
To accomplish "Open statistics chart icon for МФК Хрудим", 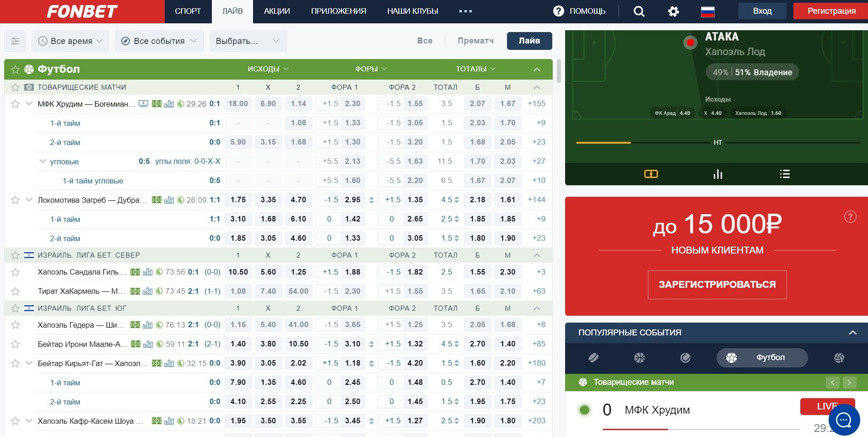I will pyautogui.click(x=169, y=104).
